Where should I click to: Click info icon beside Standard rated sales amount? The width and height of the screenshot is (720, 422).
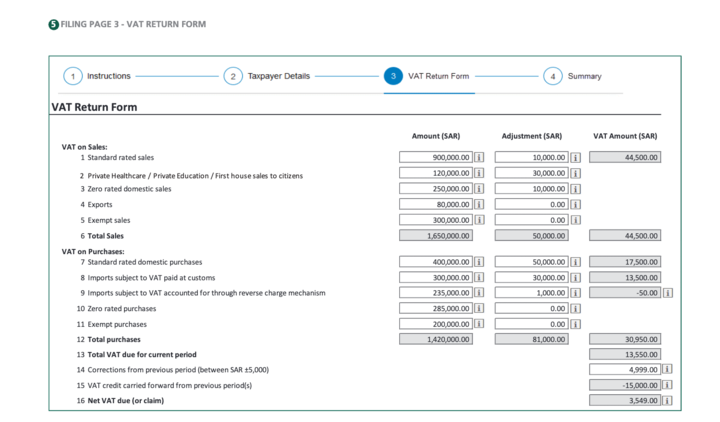click(x=479, y=157)
